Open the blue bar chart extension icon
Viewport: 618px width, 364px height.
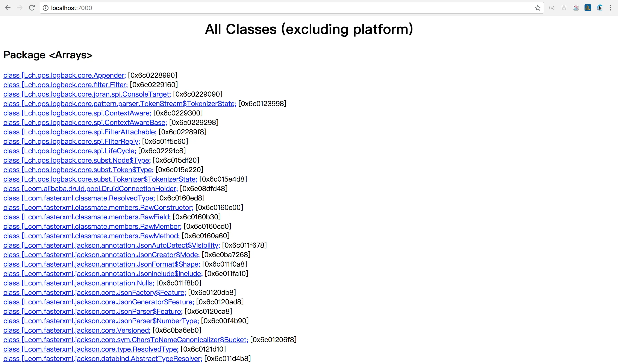[x=588, y=8]
